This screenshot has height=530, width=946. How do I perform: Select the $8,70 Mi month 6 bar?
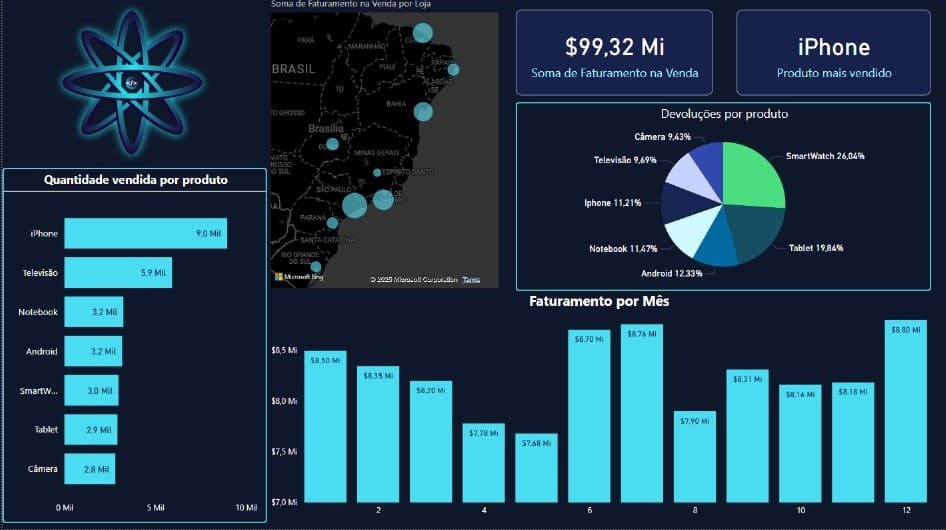pos(589,416)
